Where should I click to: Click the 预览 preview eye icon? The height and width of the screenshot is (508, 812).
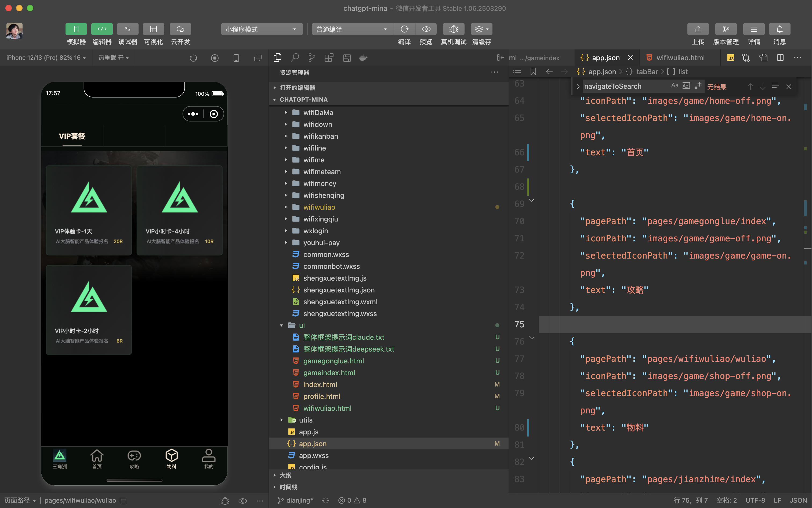click(x=426, y=29)
